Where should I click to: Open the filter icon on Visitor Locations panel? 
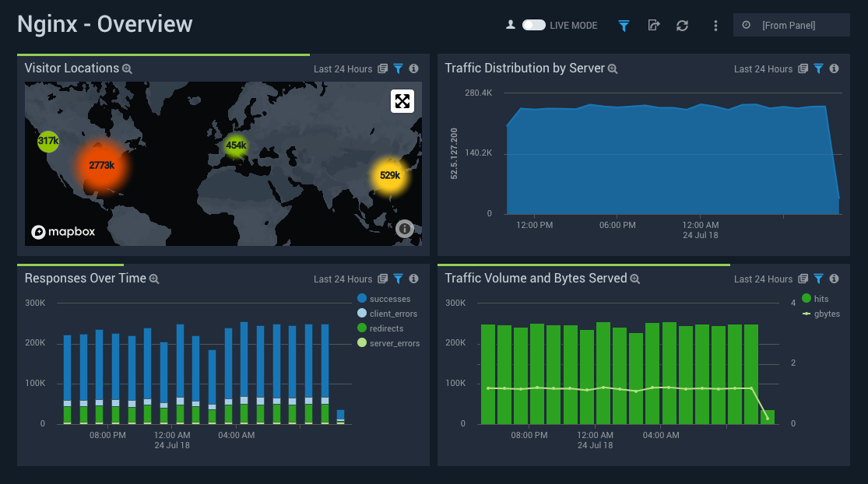[398, 68]
